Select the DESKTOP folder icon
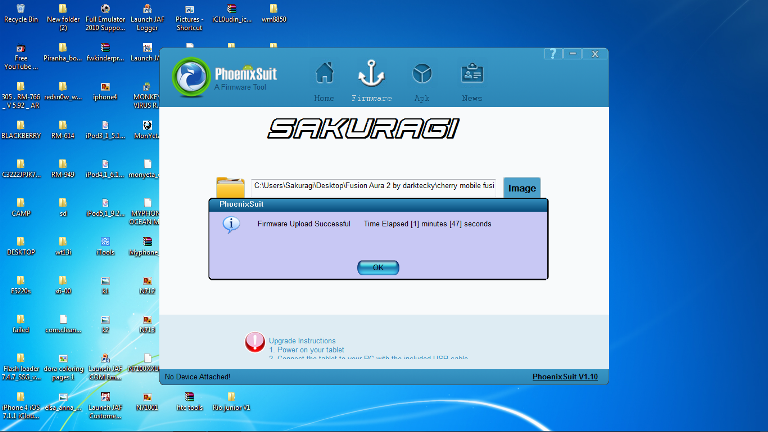The width and height of the screenshot is (768, 432). (x=21, y=246)
